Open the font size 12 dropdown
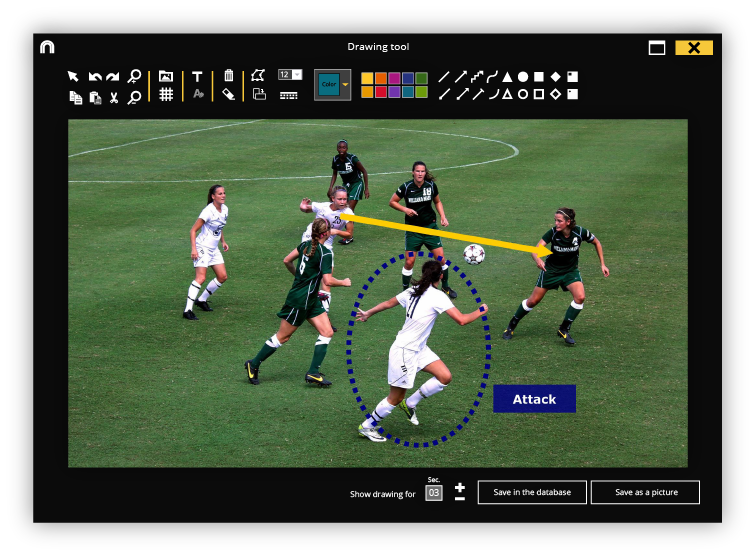The width and height of the screenshot is (755, 556). pos(290,75)
